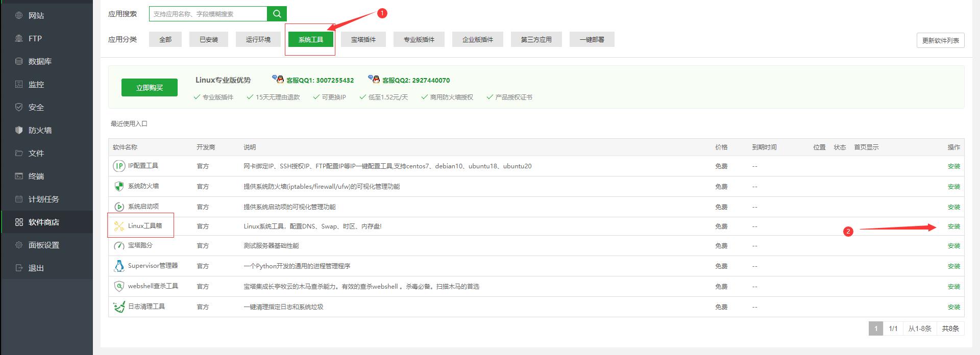
Task: Click the 防火墙 firewall icon
Action: [19, 130]
